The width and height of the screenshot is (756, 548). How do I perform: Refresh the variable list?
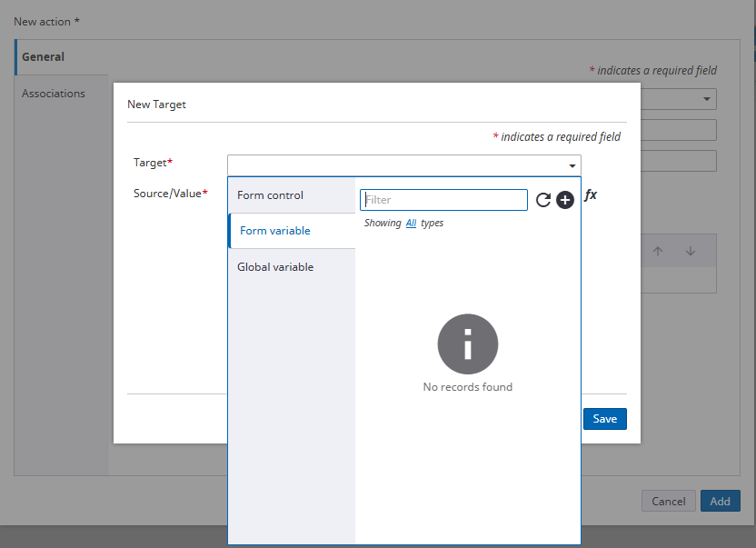543,199
